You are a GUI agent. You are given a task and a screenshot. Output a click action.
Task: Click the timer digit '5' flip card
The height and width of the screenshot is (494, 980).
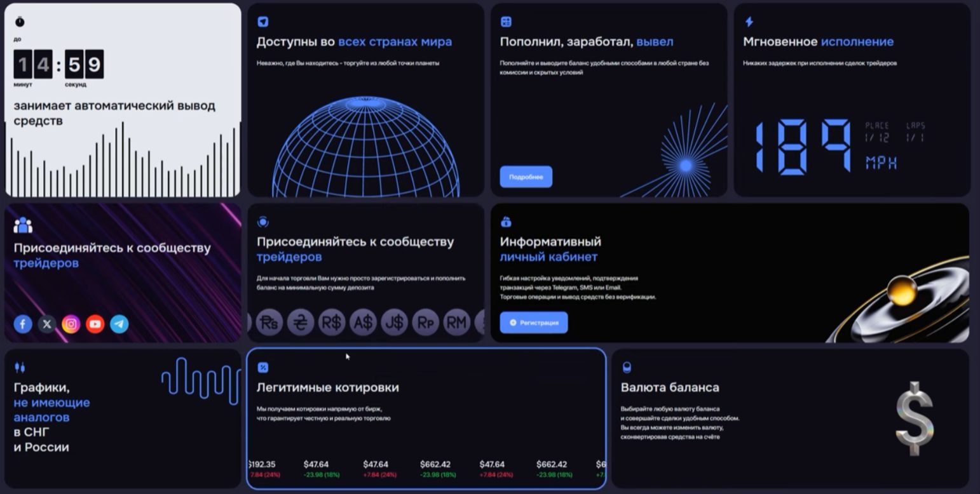coord(74,64)
